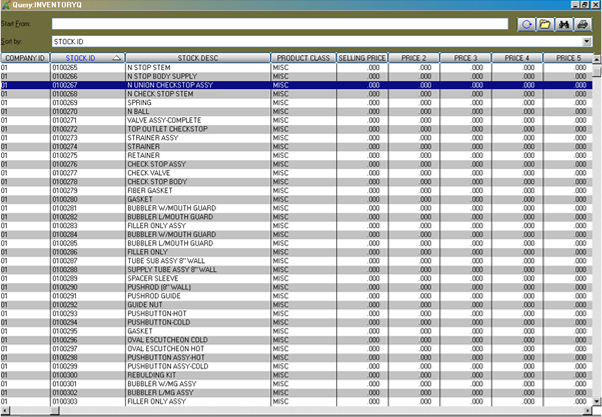Click the PRODUCT CLASS column header
602x417 pixels.
pyautogui.click(x=303, y=59)
